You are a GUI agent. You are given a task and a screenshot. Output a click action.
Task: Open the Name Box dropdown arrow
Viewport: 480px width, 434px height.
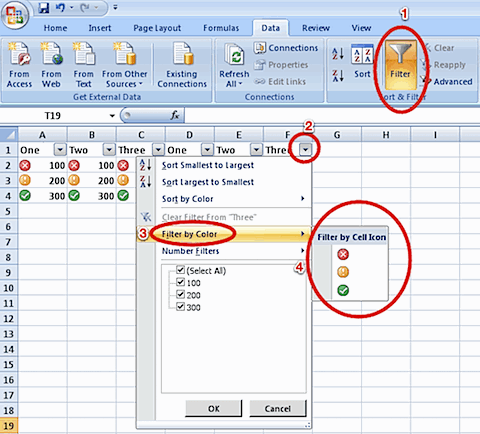click(112, 116)
